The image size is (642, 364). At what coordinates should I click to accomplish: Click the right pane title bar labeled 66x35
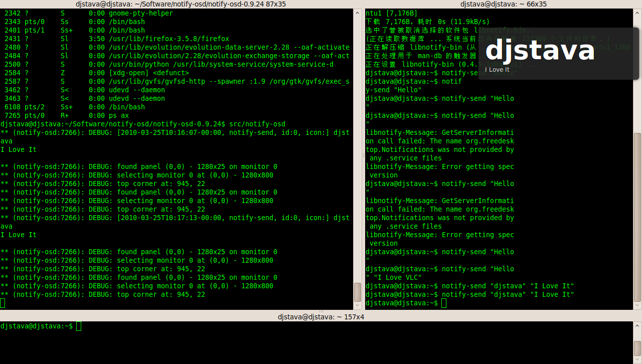coord(503,4)
